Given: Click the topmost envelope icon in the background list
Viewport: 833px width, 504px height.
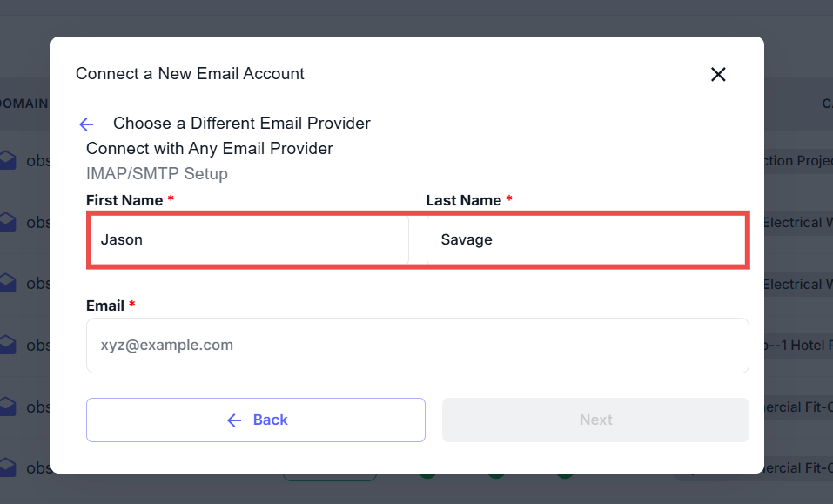Looking at the screenshot, I should click(x=8, y=160).
